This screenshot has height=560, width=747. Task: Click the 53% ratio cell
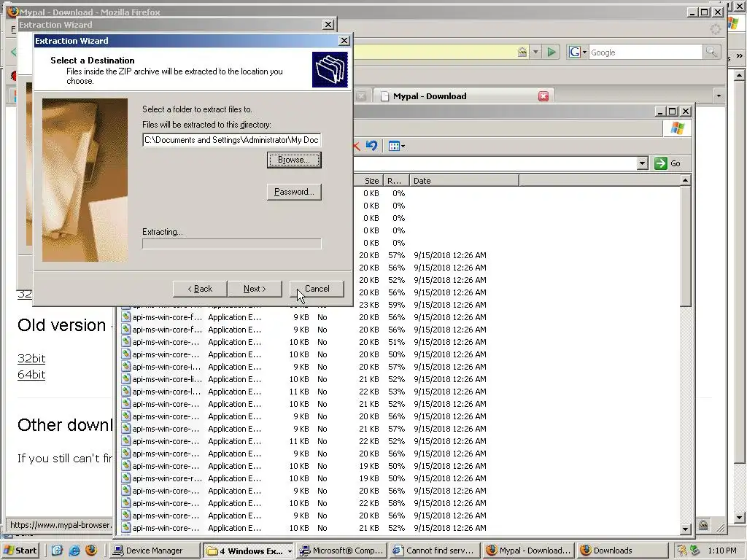tap(396, 392)
